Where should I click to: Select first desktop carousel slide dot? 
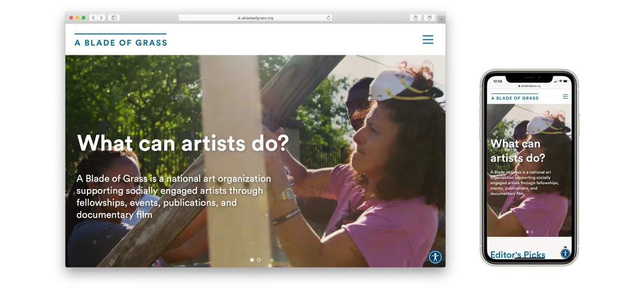[252, 260]
